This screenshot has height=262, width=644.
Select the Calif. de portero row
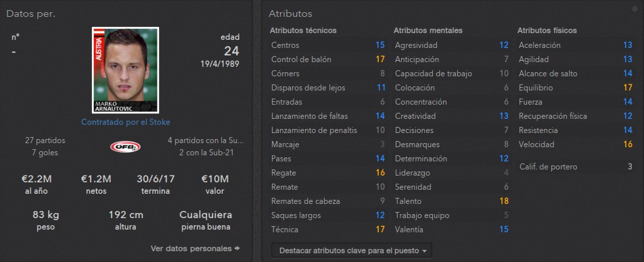[574, 167]
